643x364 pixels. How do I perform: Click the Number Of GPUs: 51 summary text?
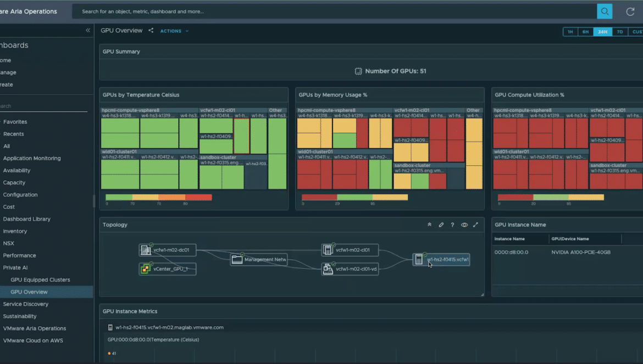point(396,71)
